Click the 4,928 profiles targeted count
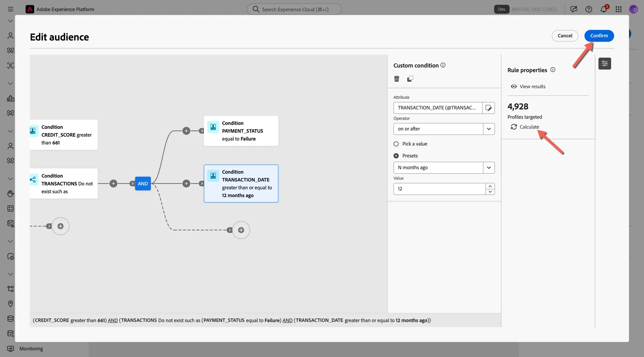 click(518, 106)
